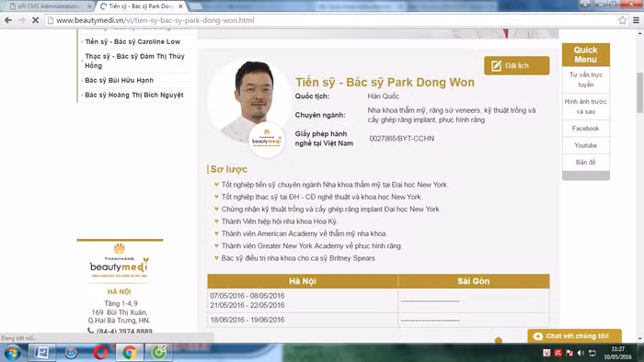The width and height of the screenshot is (644, 362).
Task: Click the Sài Gòn schedule column header
Action: click(x=474, y=281)
